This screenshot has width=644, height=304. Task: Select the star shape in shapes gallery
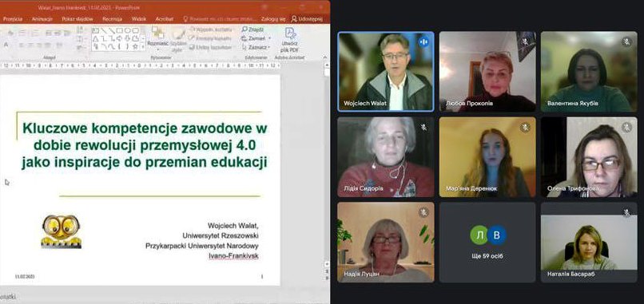[135, 46]
